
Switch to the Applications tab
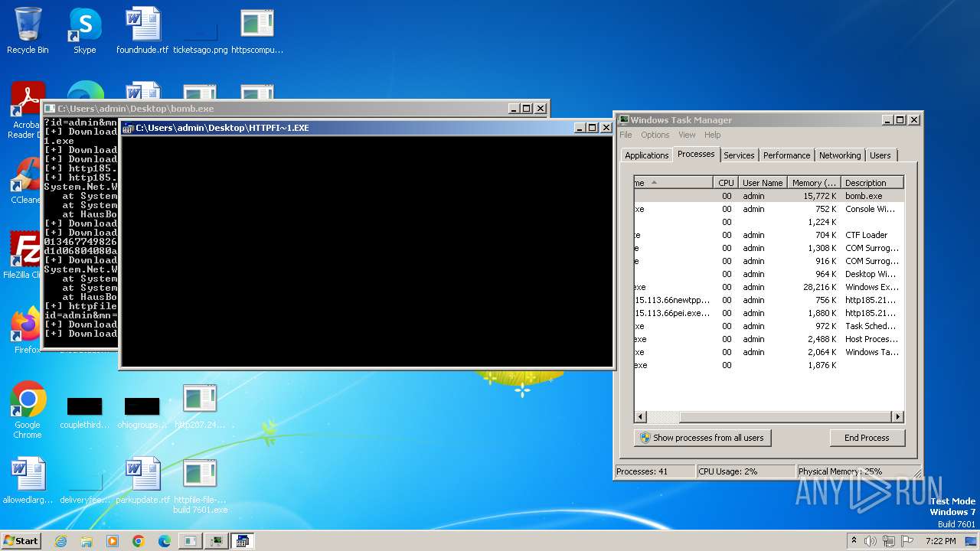coord(646,155)
